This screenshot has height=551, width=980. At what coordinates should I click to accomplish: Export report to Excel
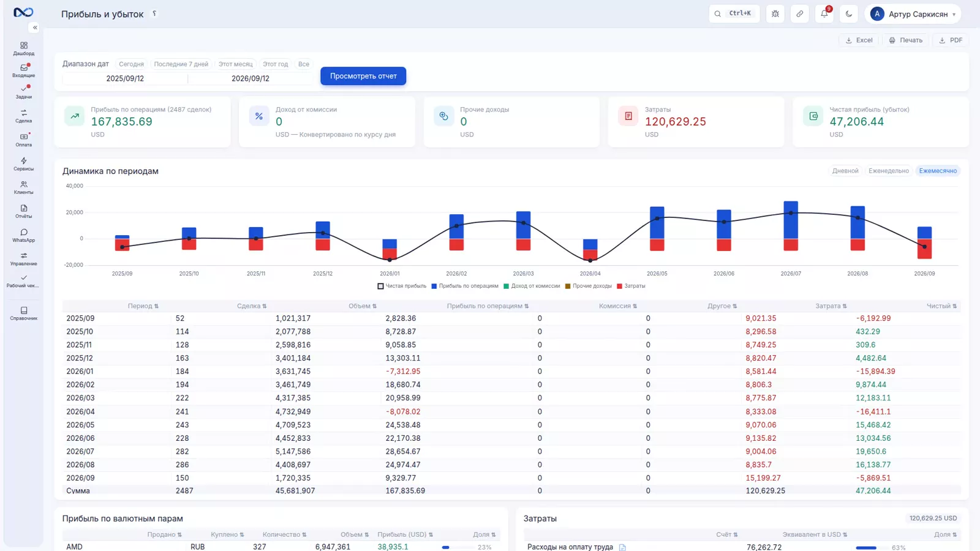859,40
